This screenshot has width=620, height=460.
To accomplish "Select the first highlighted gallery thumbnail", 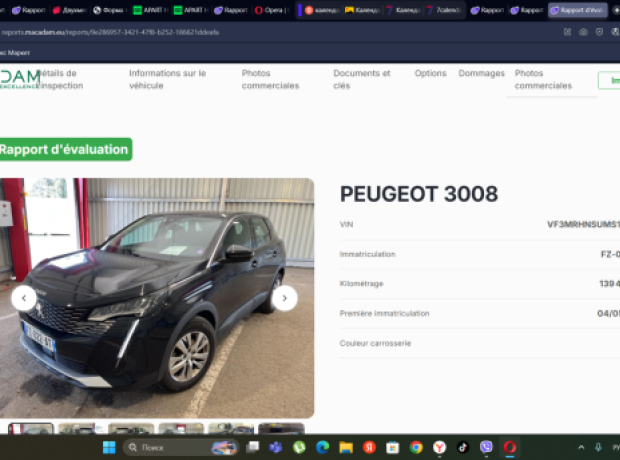I will coord(31,428).
